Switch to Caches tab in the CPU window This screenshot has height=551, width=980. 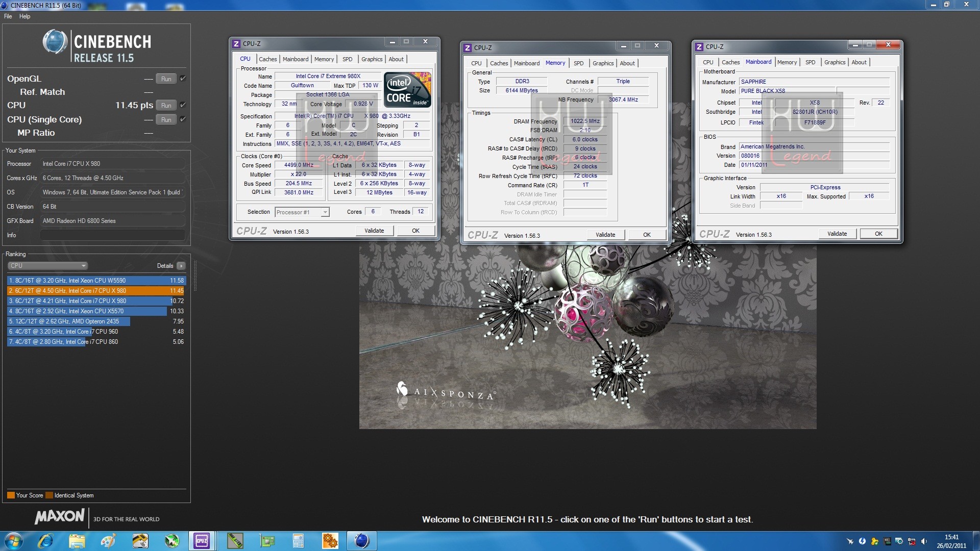[x=267, y=59]
